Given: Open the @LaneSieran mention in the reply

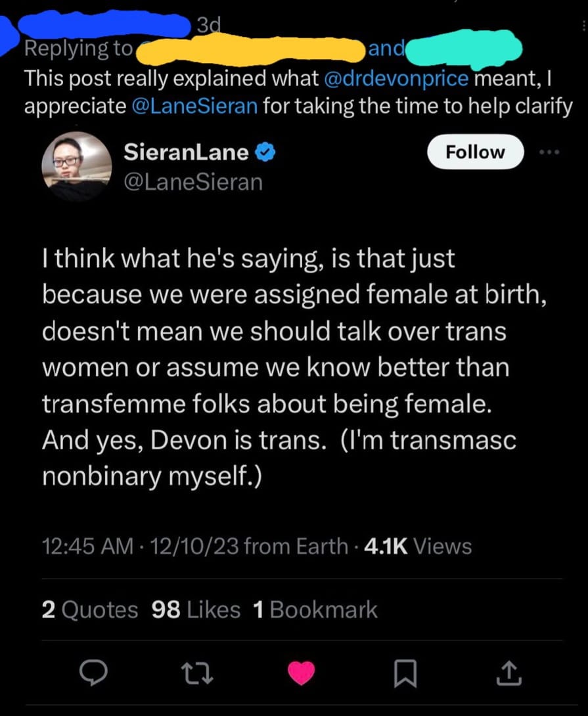Looking at the screenshot, I should [194, 106].
